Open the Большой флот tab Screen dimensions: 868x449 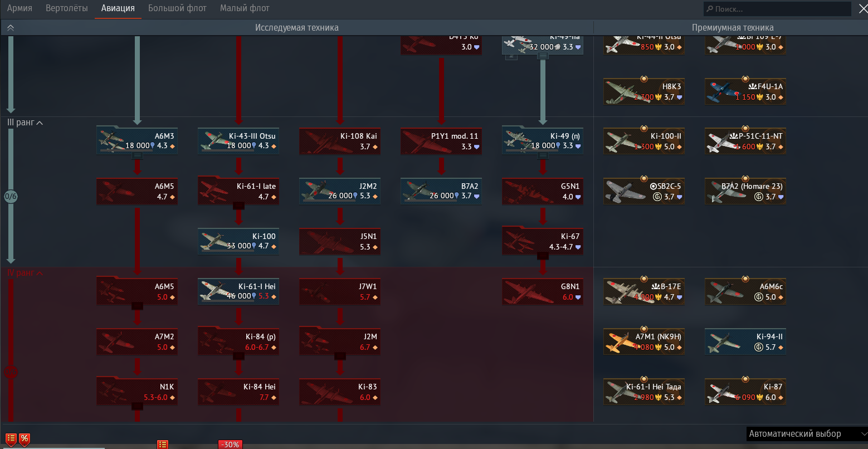pos(177,8)
